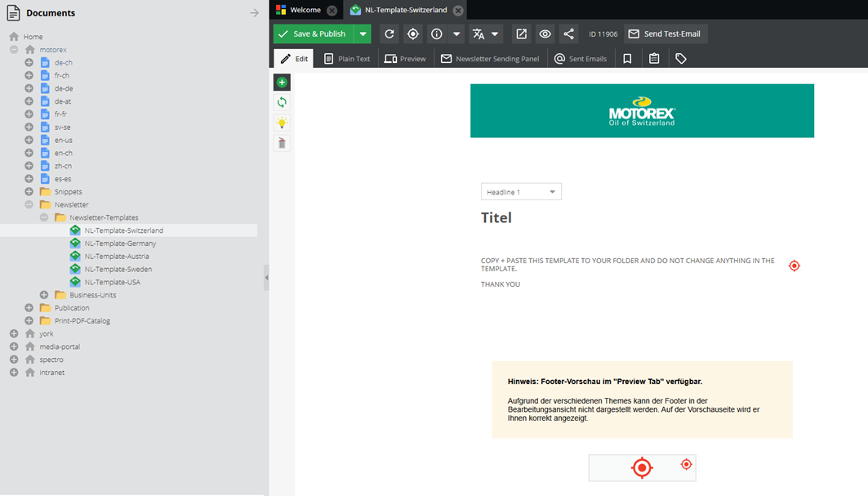Select NL-Template-Germany in the tree

pos(120,244)
